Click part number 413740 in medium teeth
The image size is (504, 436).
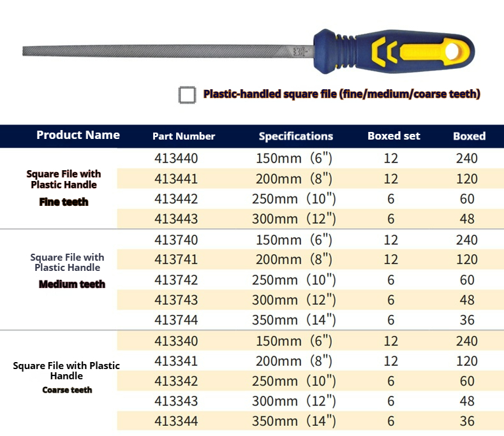point(176,240)
